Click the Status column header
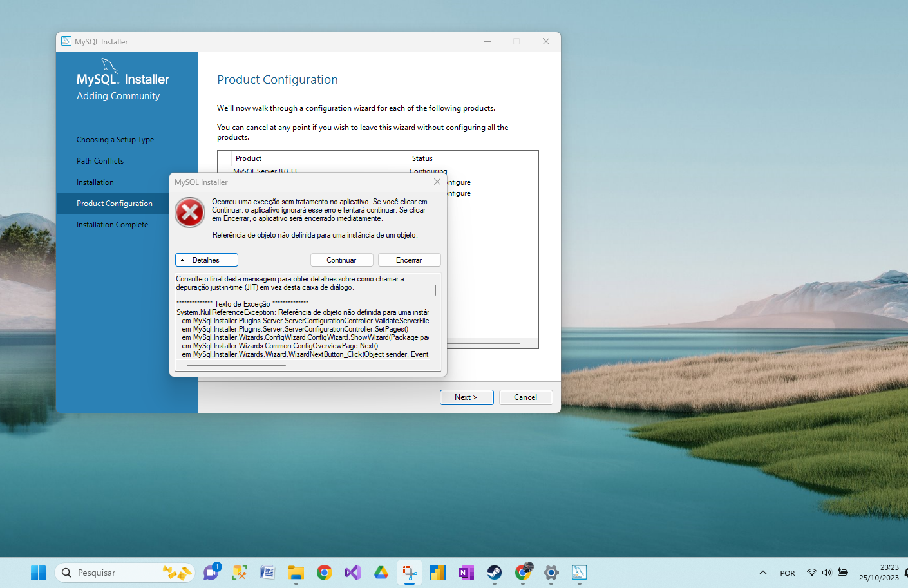The height and width of the screenshot is (588, 908). [422, 158]
